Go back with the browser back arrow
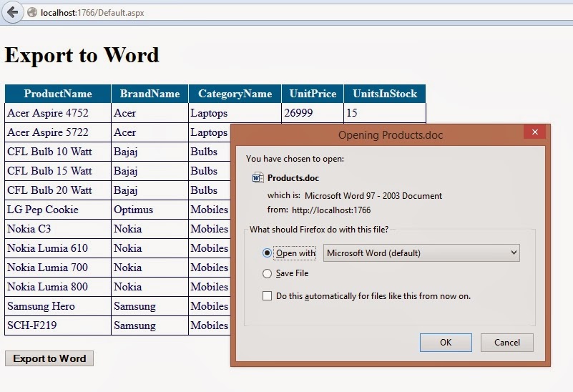 click(13, 12)
